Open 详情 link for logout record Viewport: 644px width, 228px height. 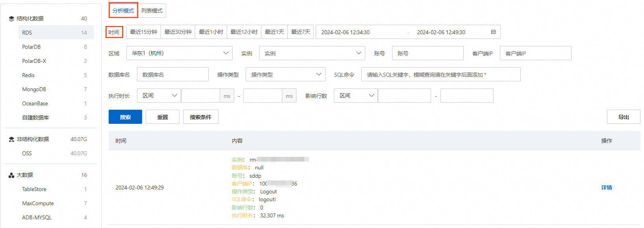click(x=607, y=188)
